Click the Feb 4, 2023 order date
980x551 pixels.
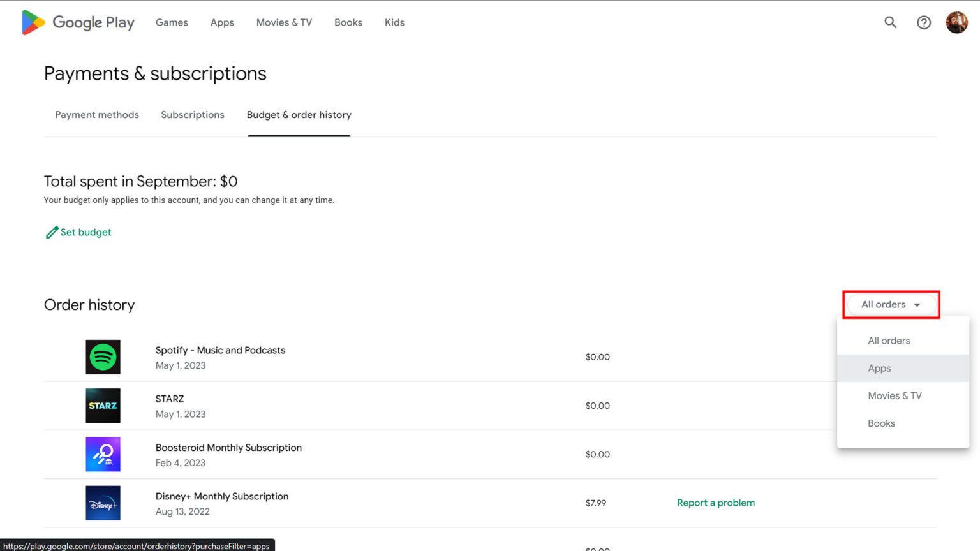181,463
